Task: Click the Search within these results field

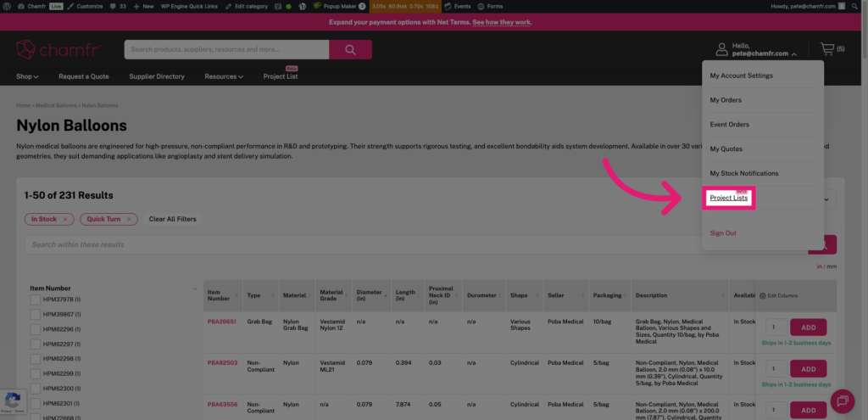Action: coord(415,244)
